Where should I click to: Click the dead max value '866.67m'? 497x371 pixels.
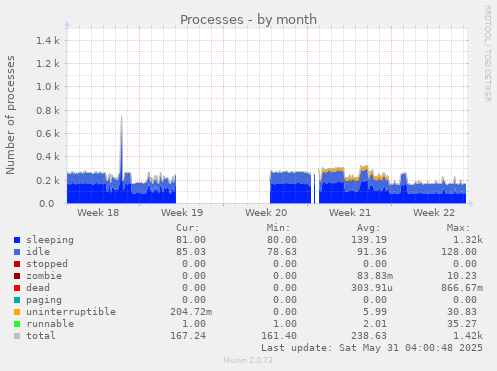click(462, 288)
